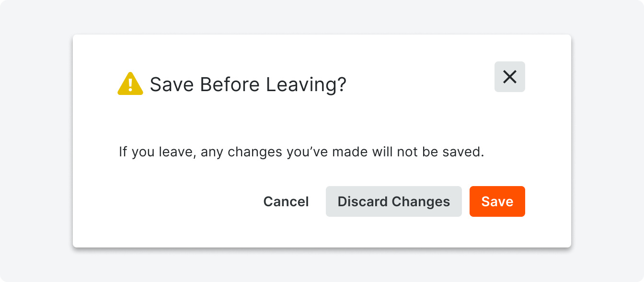
Task: Save changes with the orange Save button
Action: click(497, 201)
